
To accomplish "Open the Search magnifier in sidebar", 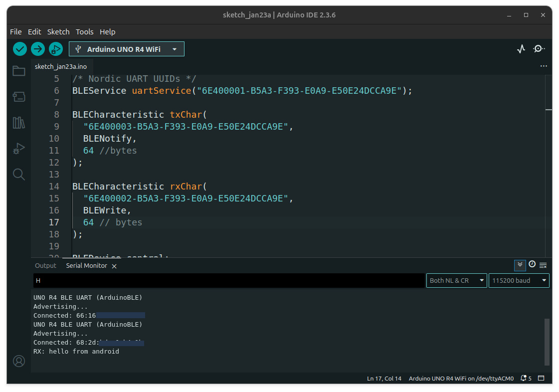I will (19, 174).
